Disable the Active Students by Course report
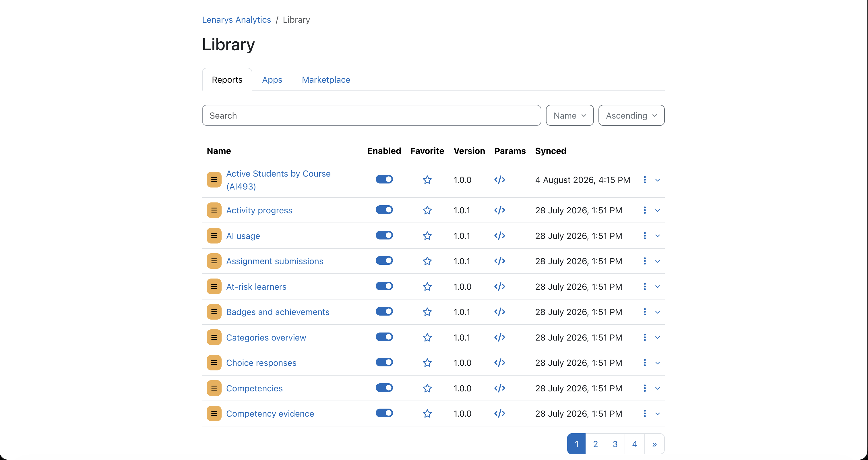Viewport: 868px width, 460px height. (384, 179)
